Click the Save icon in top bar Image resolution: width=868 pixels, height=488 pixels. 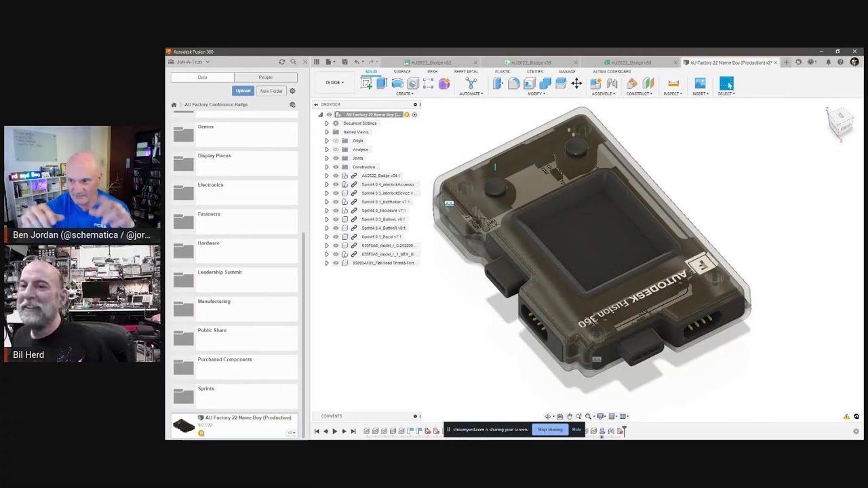(x=344, y=62)
